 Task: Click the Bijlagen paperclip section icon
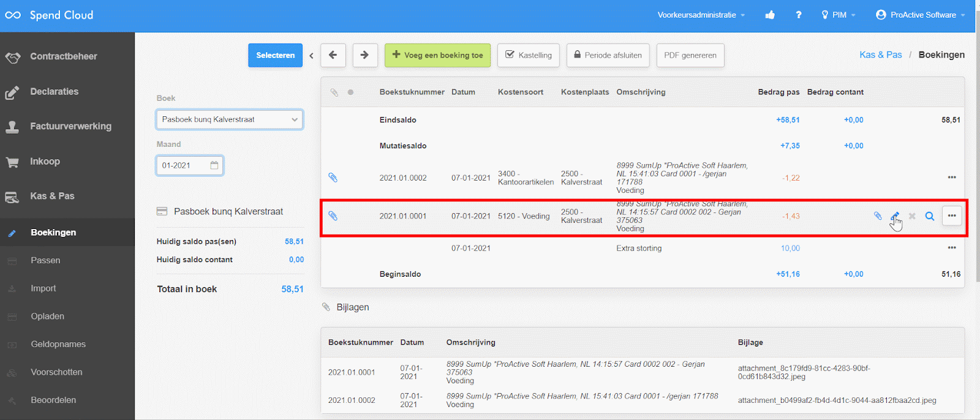[326, 307]
